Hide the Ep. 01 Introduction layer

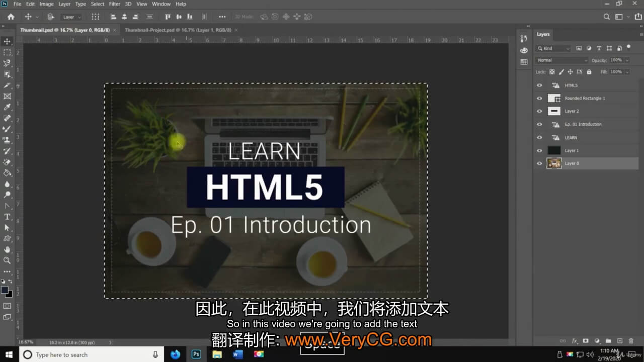click(x=539, y=124)
